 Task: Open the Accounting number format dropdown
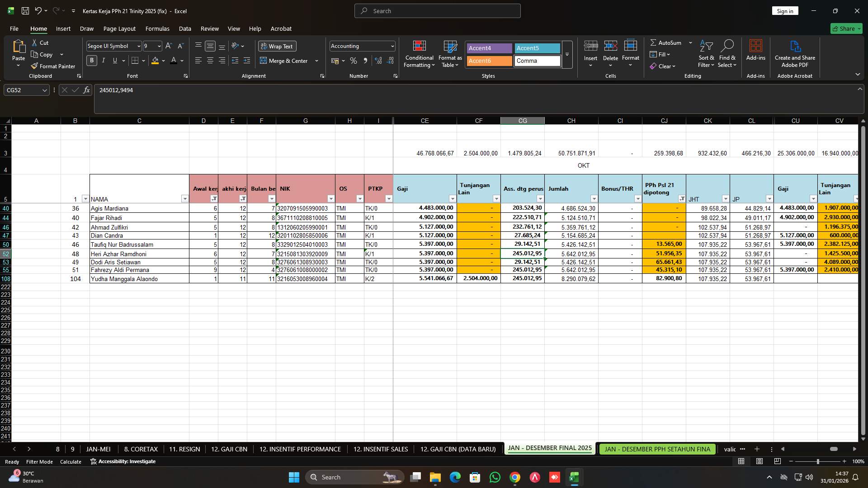(391, 46)
